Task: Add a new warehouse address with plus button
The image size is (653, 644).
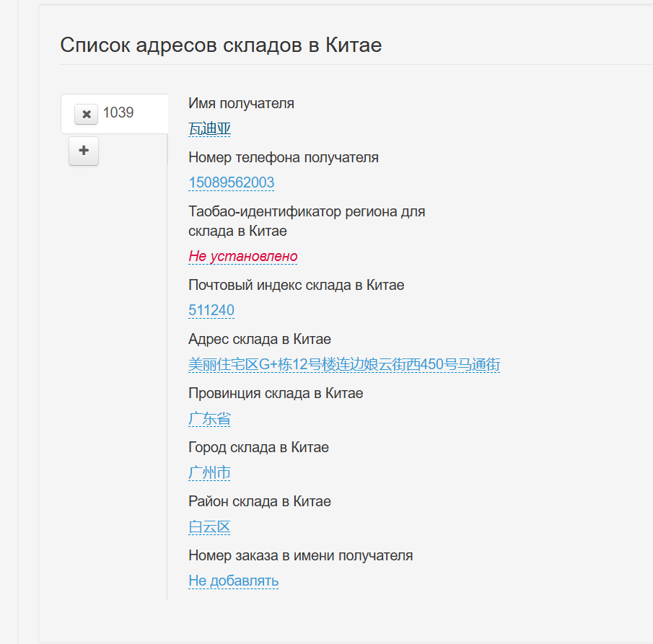Action: [84, 151]
